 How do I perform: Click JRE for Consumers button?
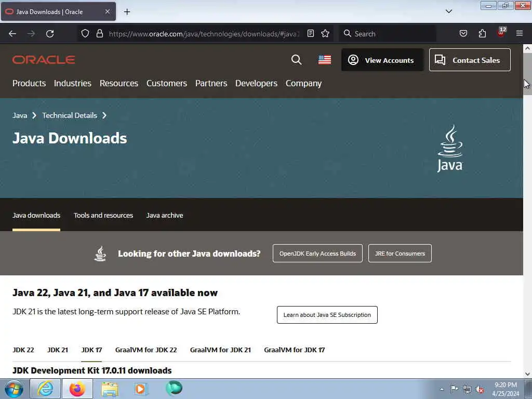point(400,253)
